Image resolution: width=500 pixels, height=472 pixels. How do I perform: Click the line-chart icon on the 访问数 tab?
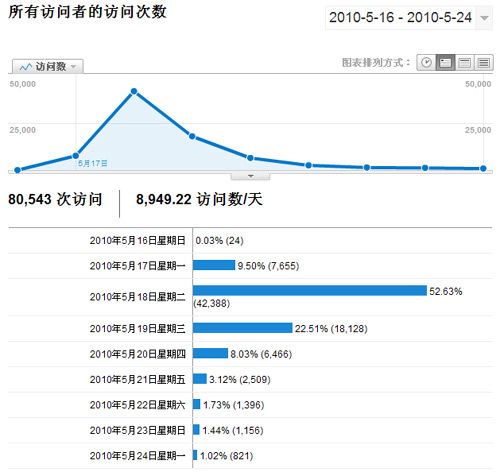26,67
